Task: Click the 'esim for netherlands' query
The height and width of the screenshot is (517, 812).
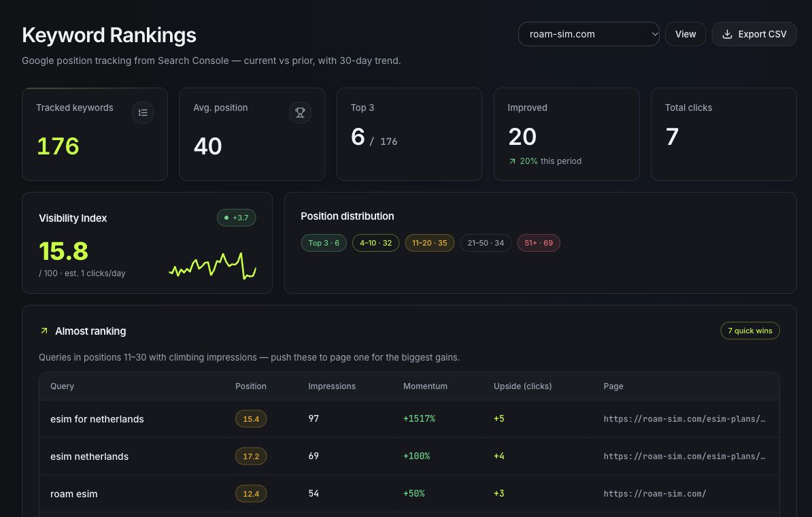Action: [x=97, y=419]
